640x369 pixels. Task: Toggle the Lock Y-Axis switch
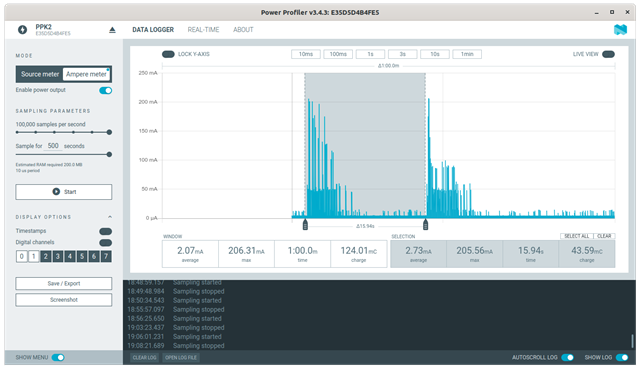click(x=168, y=54)
